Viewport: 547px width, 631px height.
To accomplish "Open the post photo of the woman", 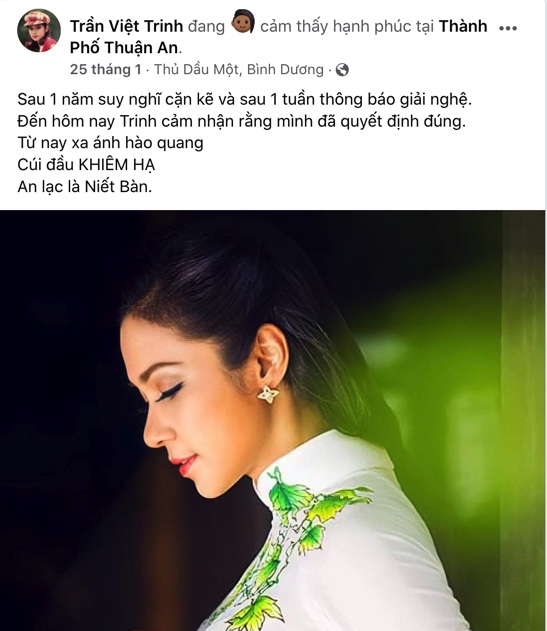I will (273, 420).
